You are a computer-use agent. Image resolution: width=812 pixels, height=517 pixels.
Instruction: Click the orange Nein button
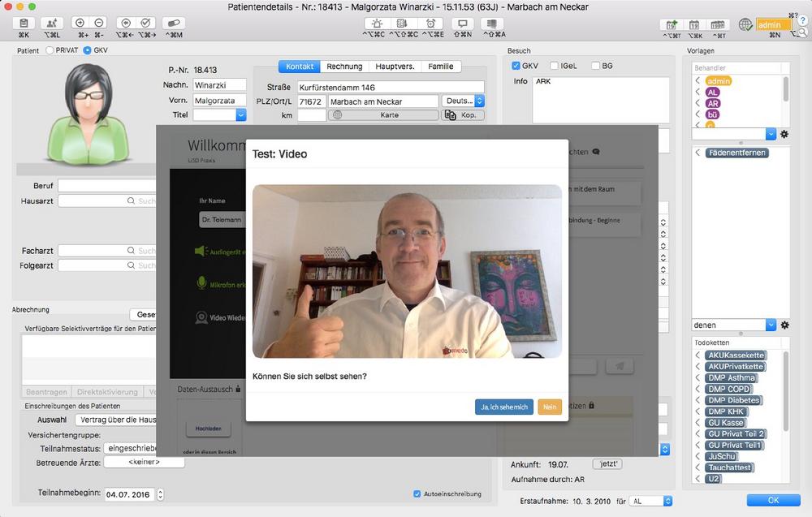click(x=550, y=407)
